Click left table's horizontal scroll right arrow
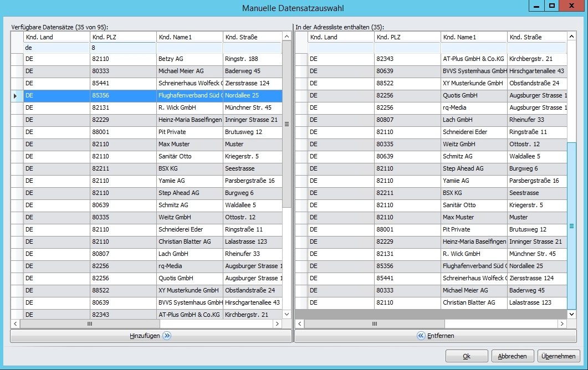Image resolution: width=588 pixels, height=370 pixels. tap(277, 323)
